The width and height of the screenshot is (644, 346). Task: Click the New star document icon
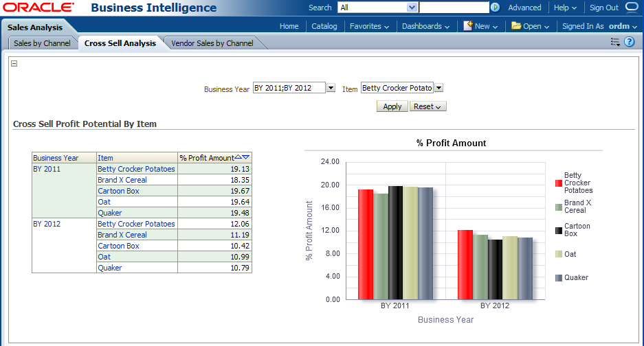468,26
